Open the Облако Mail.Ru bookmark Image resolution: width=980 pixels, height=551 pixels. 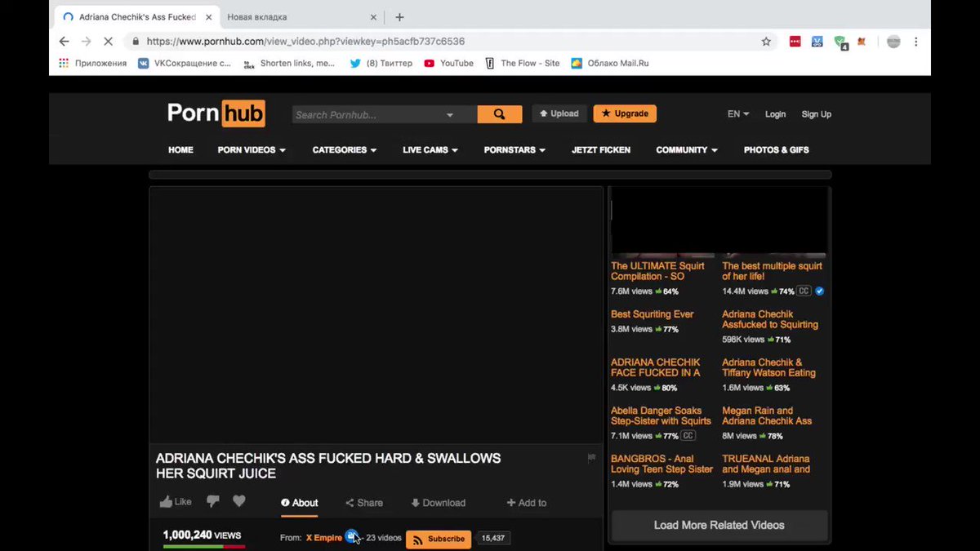pyautogui.click(x=610, y=63)
